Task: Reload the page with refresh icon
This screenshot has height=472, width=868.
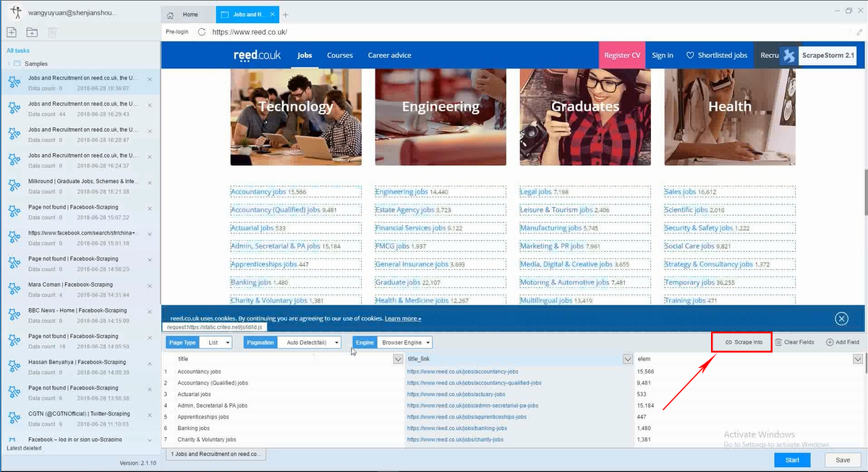Action: click(202, 32)
